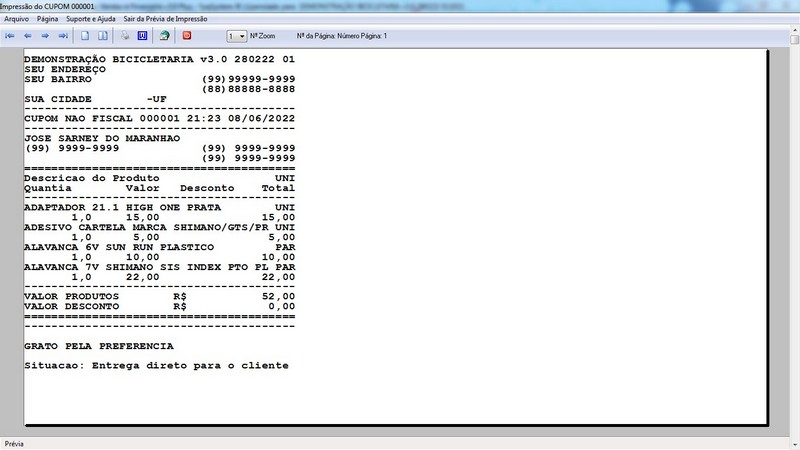Click 'ADESIVO CARTELA MARCA SHIMANO' row

(x=159, y=228)
